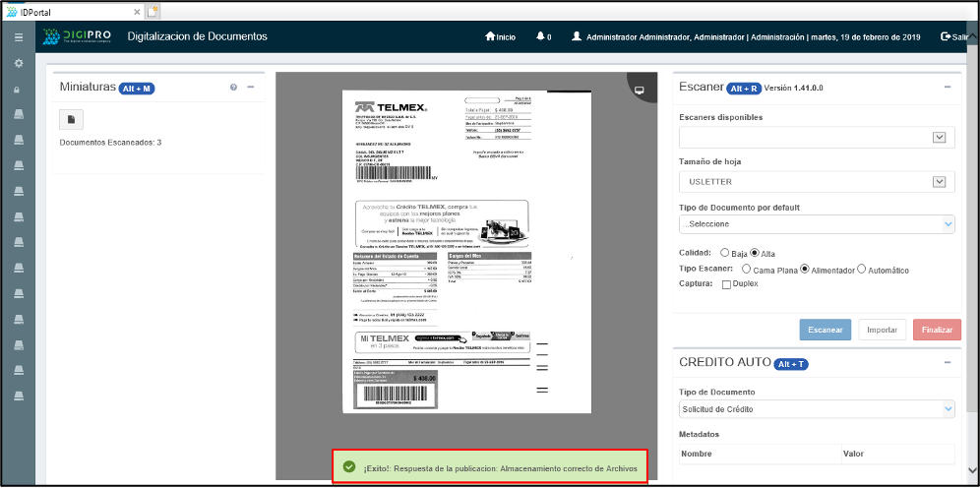Click the Finalizar button
980x488 pixels.
(x=937, y=330)
